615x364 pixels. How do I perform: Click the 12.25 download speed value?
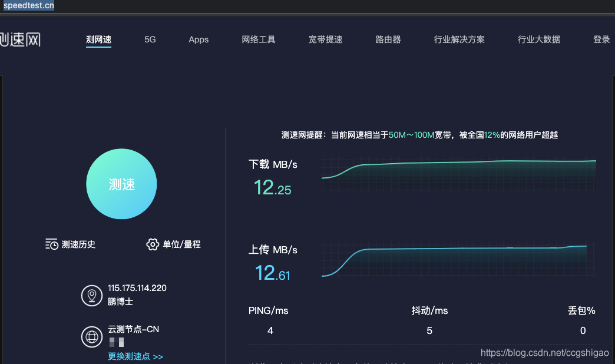(273, 187)
